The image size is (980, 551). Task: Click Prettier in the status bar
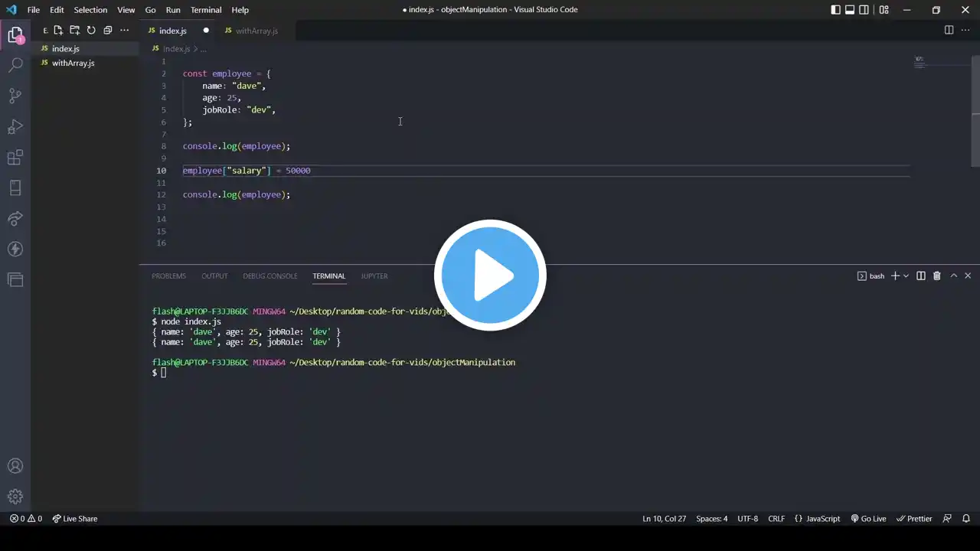click(x=914, y=519)
